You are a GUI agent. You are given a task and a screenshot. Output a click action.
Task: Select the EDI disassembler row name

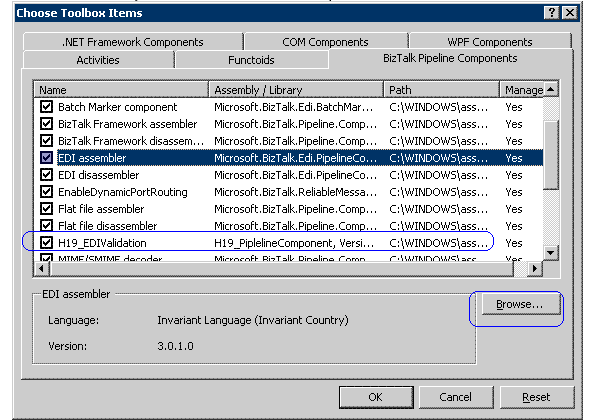[x=98, y=175]
